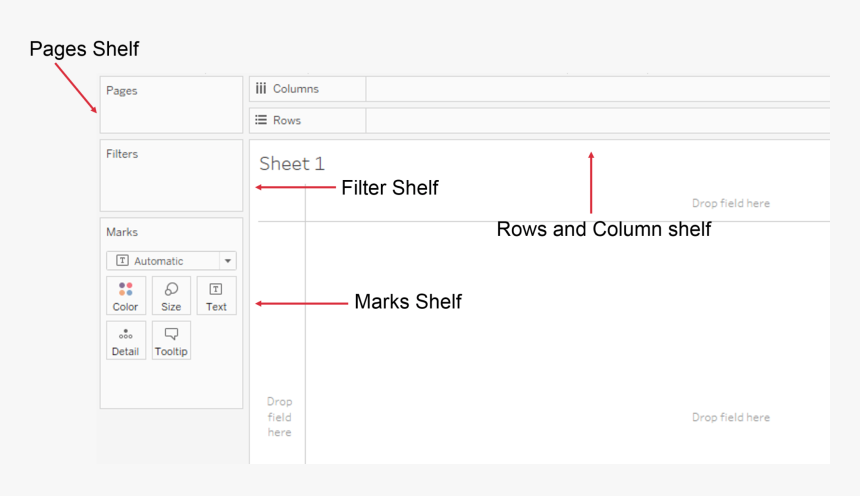Expand the mark type dropdown arrow

click(x=228, y=261)
